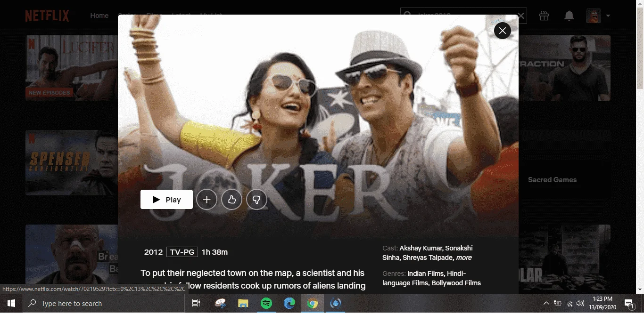Close the Joker details popup
This screenshot has width=644, height=314.
[503, 31]
